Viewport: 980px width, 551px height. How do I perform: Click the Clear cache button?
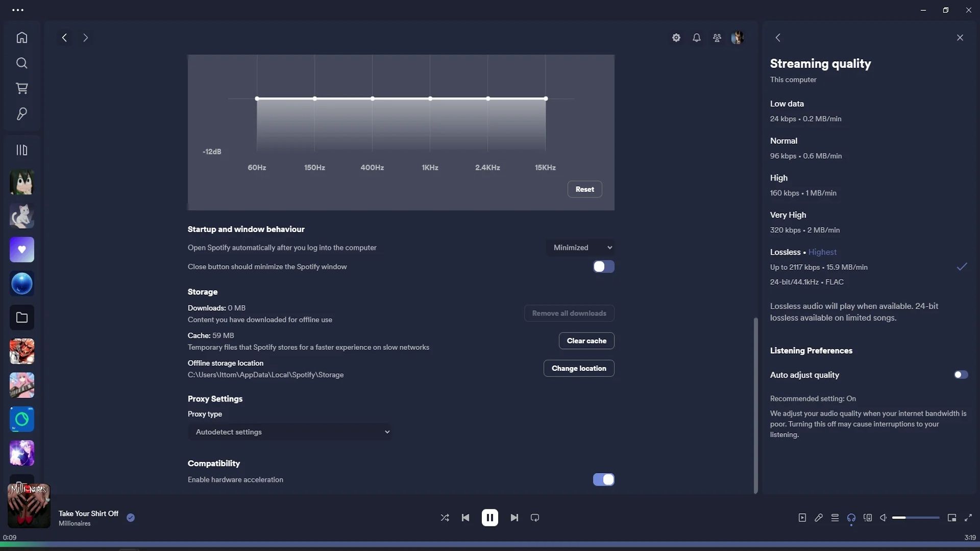(585, 340)
